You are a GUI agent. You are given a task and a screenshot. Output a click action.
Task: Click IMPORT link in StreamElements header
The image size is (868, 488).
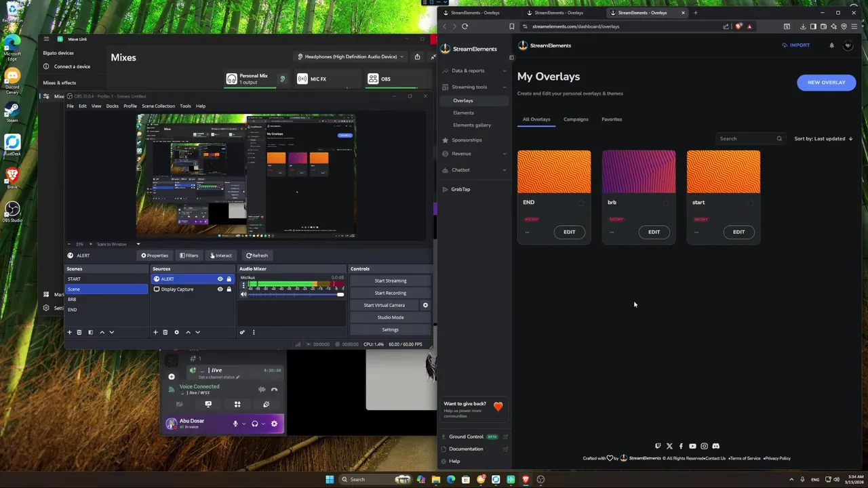coord(796,45)
